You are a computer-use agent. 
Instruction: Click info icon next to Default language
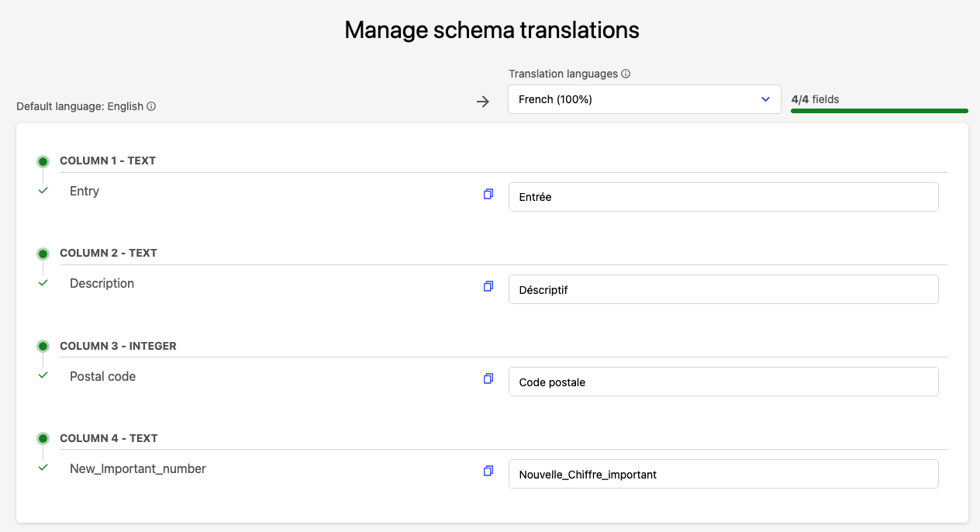(x=151, y=106)
